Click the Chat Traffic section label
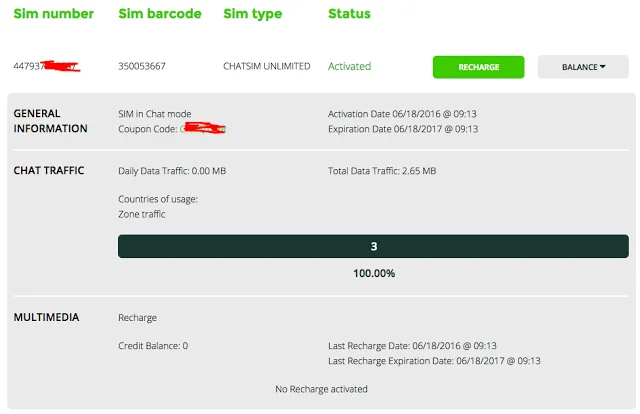This screenshot has height=414, width=640. [49, 171]
